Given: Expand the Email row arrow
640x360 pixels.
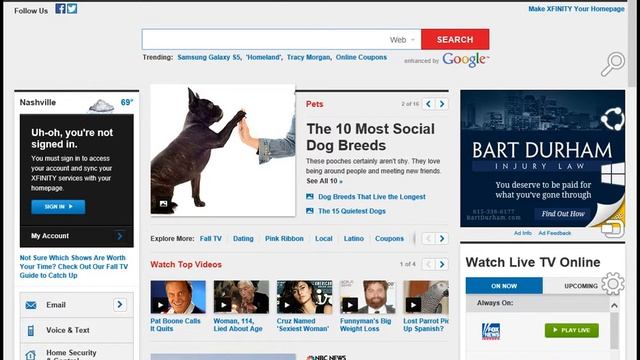Looking at the screenshot, I should pos(120,304).
